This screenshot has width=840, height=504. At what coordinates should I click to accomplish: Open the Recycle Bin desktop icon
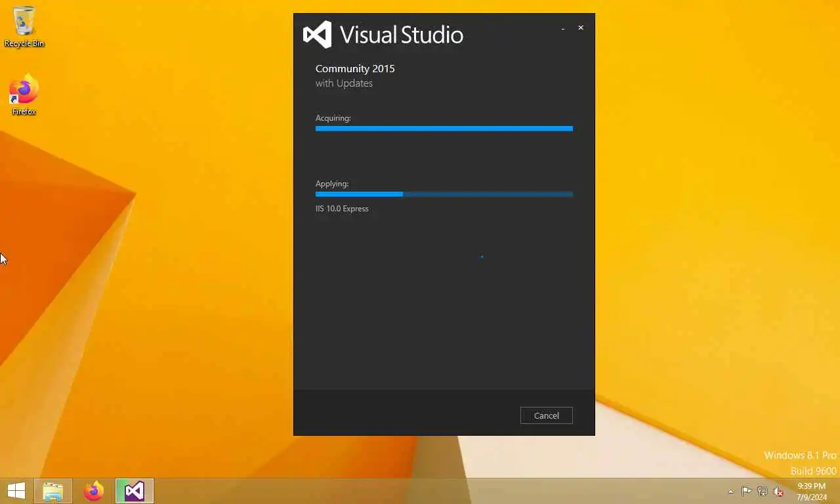(24, 27)
